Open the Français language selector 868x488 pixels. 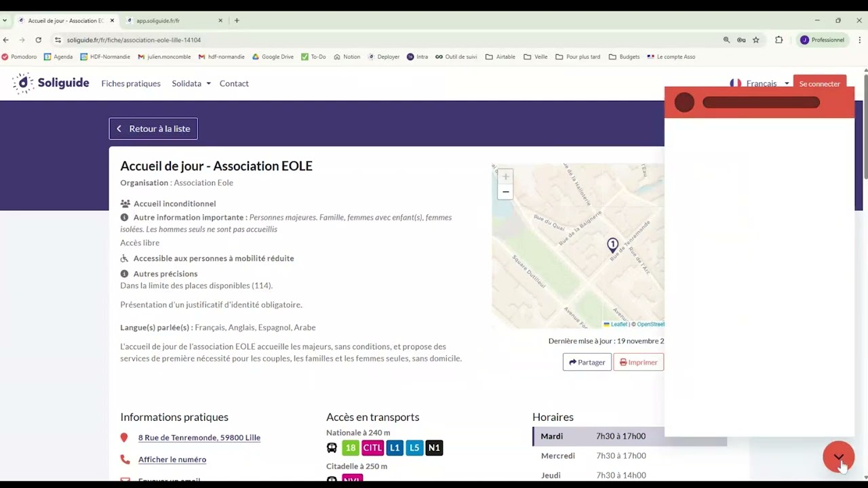[x=759, y=83]
